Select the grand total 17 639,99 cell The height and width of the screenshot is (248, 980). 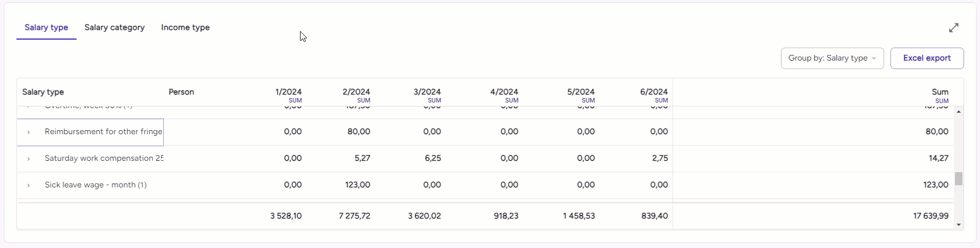tap(930, 216)
